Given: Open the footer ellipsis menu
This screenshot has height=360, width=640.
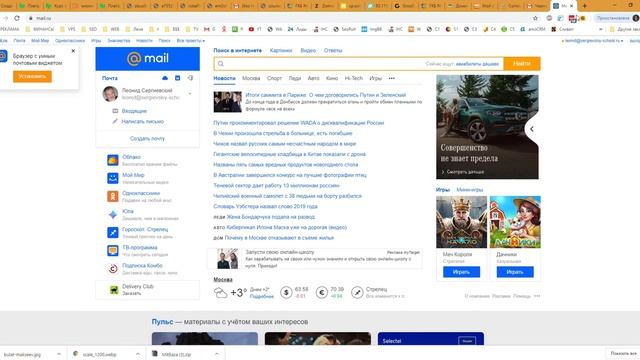Looking at the screenshot, I should (537, 296).
